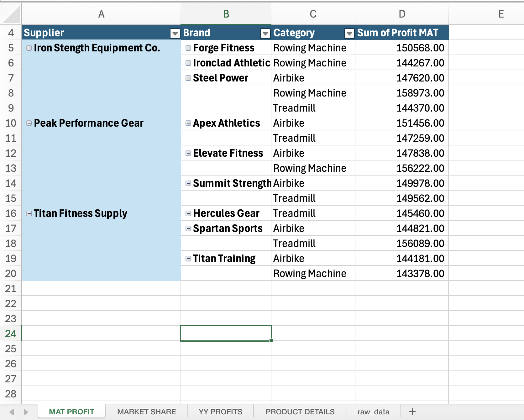Collapse the Iron Stength Equipment Co. group
Image resolution: width=524 pixels, height=420 pixels.
(x=29, y=48)
